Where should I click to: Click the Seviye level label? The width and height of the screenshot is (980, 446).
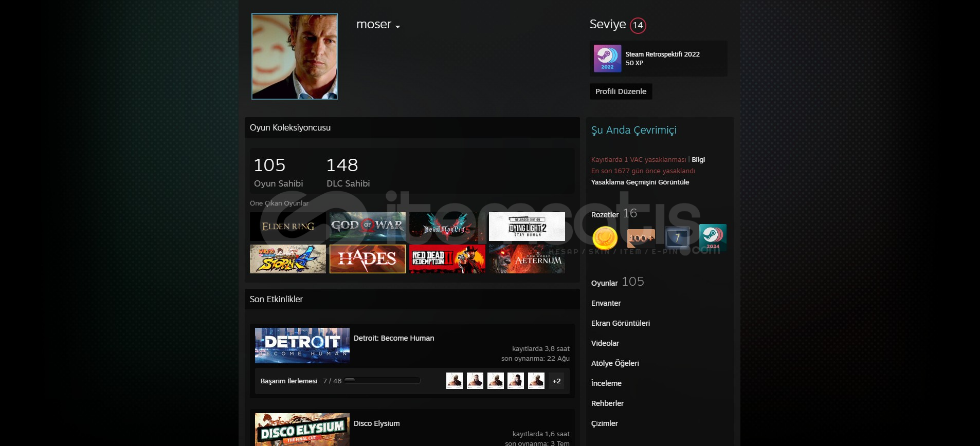[608, 24]
